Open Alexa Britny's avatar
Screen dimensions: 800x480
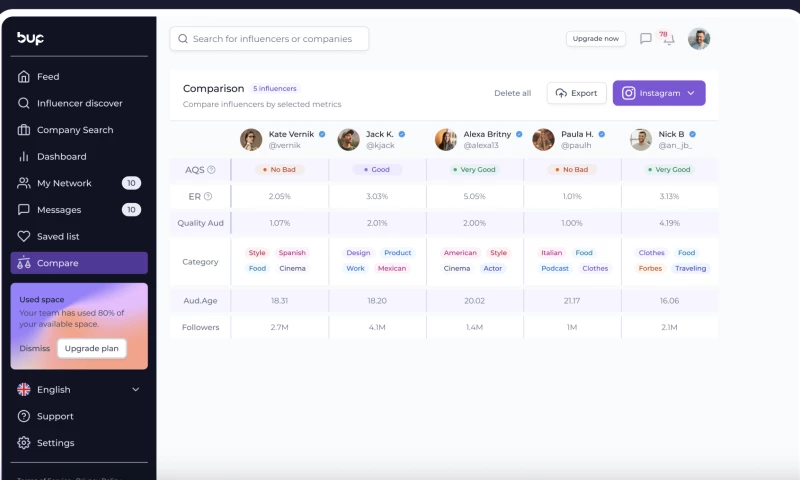click(446, 140)
